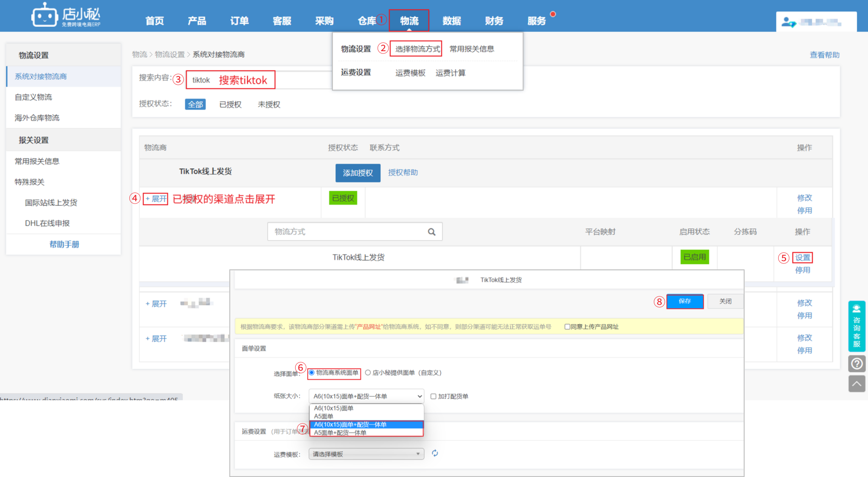Expand the authorized TikTok channel row

[156, 199]
